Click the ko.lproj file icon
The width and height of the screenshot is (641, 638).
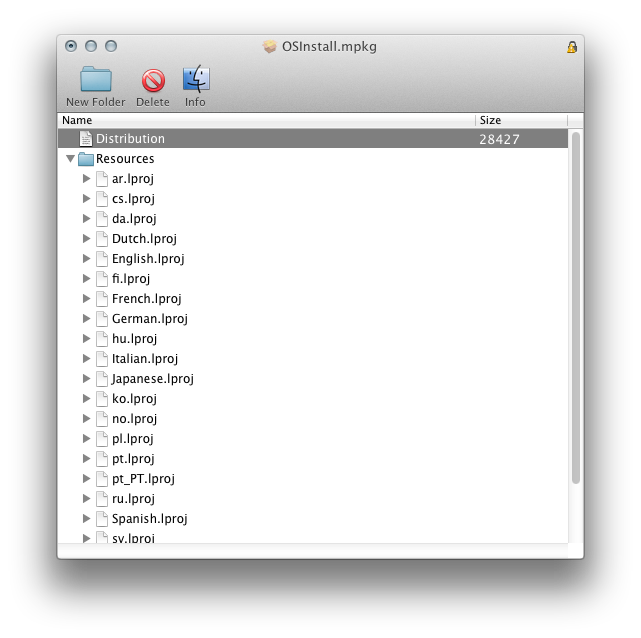[102, 399]
